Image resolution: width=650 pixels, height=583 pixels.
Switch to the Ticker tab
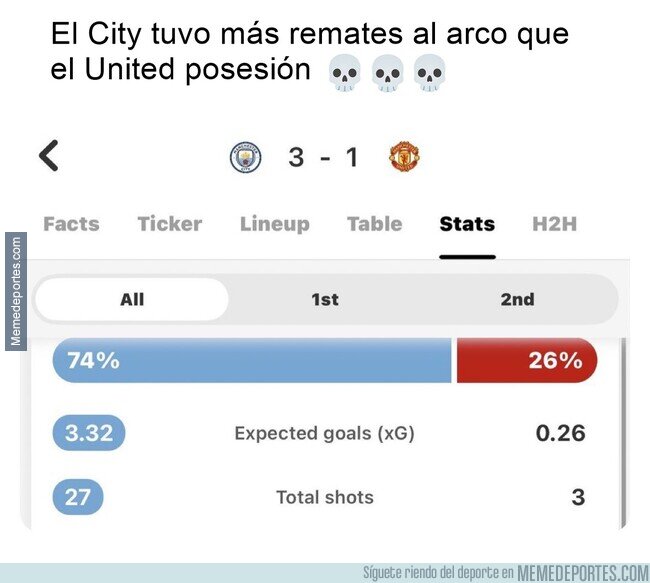point(170,224)
